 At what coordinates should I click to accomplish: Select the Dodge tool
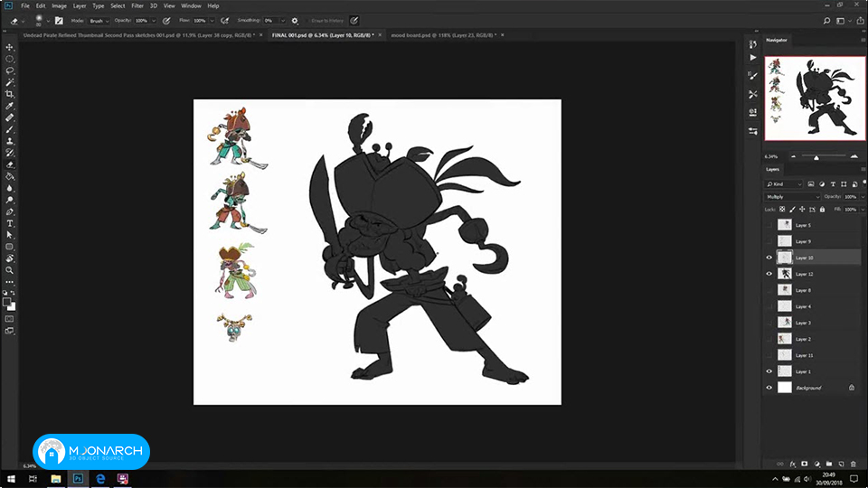pyautogui.click(x=9, y=200)
